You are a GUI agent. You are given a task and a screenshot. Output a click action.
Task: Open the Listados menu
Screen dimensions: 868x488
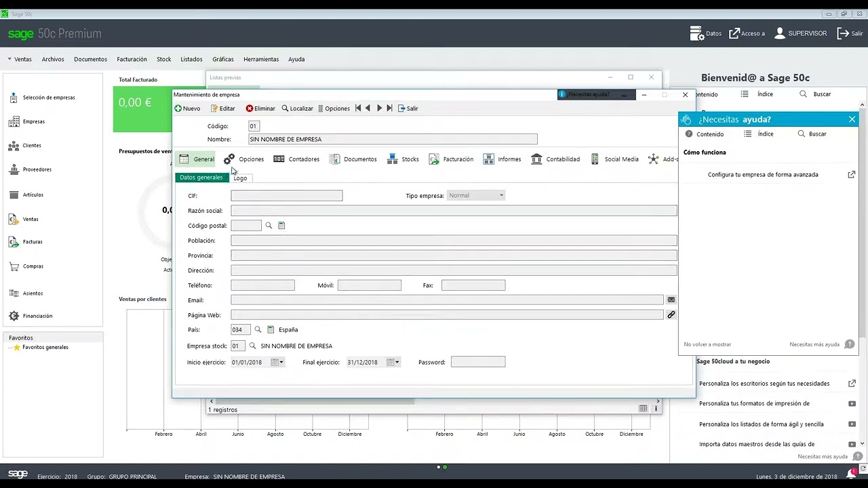tap(191, 59)
